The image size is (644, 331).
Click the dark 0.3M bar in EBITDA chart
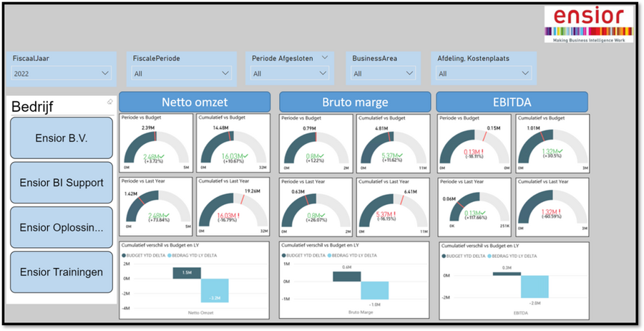(507, 274)
